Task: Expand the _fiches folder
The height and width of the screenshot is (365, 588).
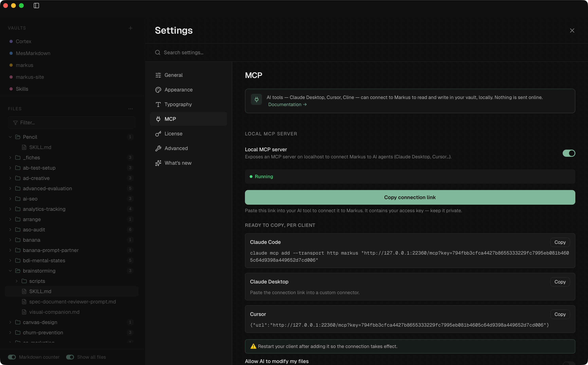Action: (x=10, y=157)
